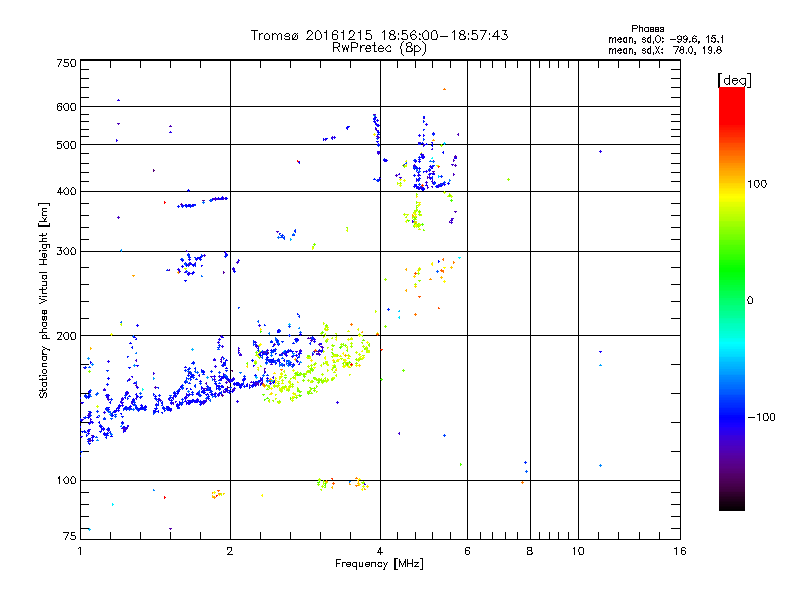Viewport: 800px width, 600px height.
Task: Click the x-axis tick label '2'
Action: tap(230, 551)
